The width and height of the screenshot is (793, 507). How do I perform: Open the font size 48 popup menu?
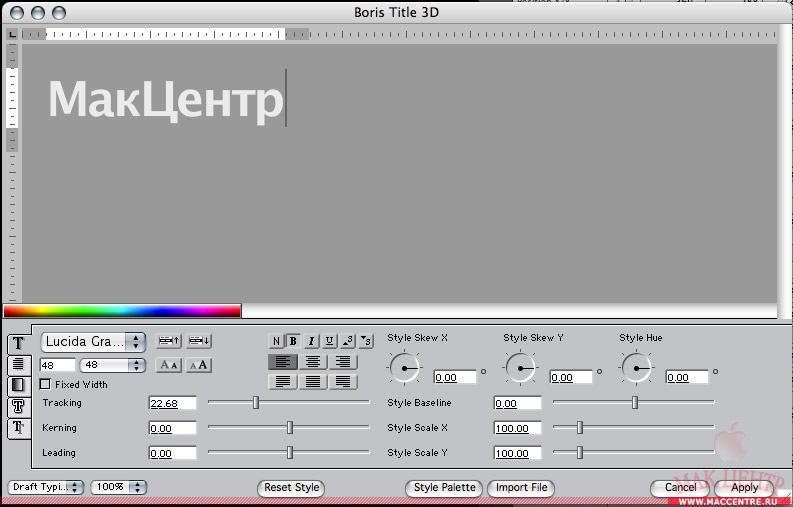[113, 365]
